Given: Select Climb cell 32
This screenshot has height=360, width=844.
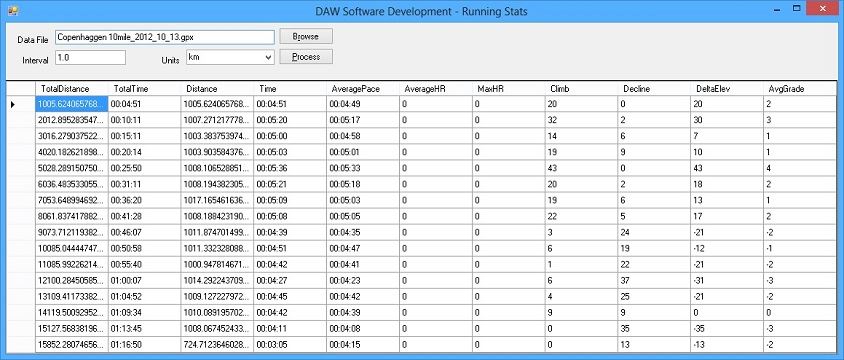Looking at the screenshot, I should [581, 120].
